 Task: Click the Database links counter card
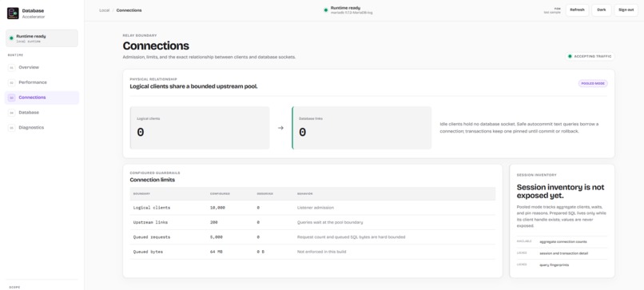361,128
